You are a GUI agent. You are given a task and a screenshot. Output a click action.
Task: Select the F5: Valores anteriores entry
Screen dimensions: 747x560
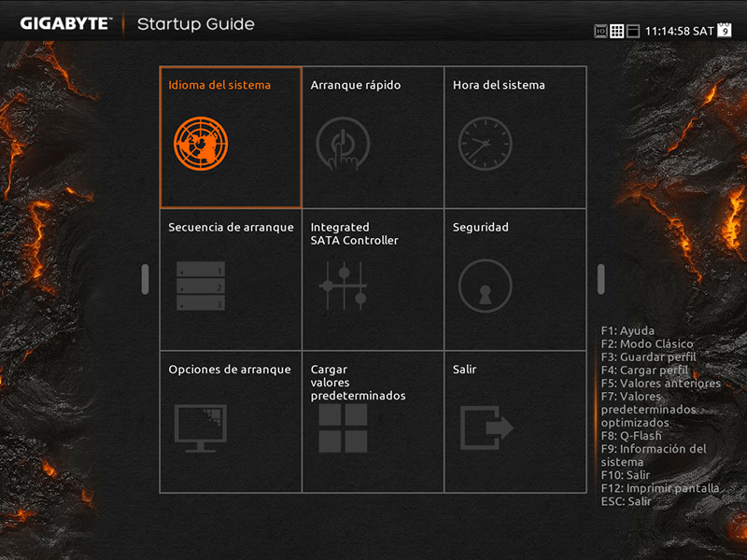(661, 383)
